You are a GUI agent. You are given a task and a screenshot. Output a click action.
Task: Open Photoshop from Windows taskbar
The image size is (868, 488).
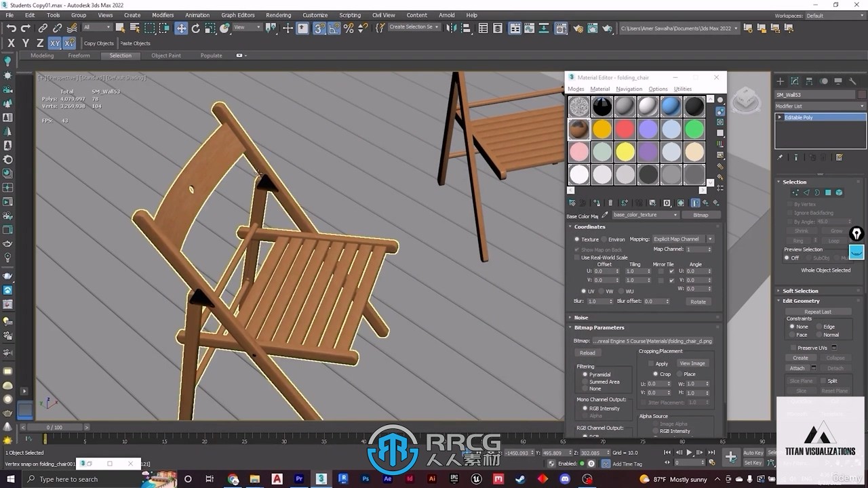coord(366,479)
